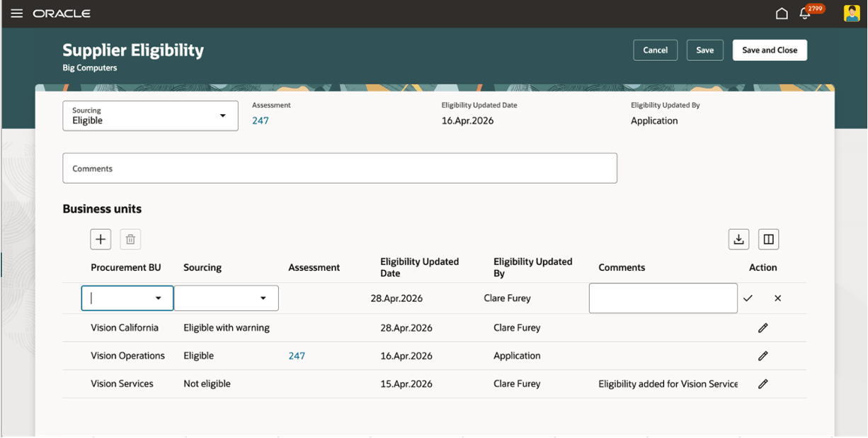Click Save and Close
868x438 pixels.
point(770,50)
